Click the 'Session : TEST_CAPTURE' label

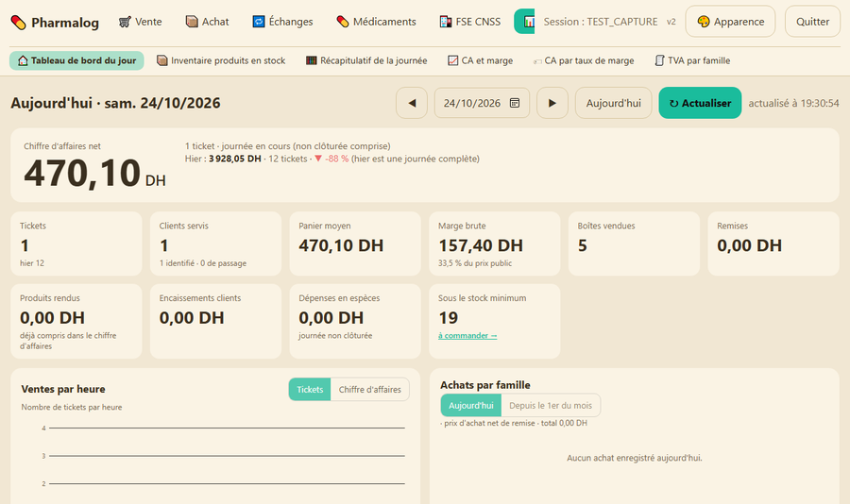pyautogui.click(x=600, y=22)
